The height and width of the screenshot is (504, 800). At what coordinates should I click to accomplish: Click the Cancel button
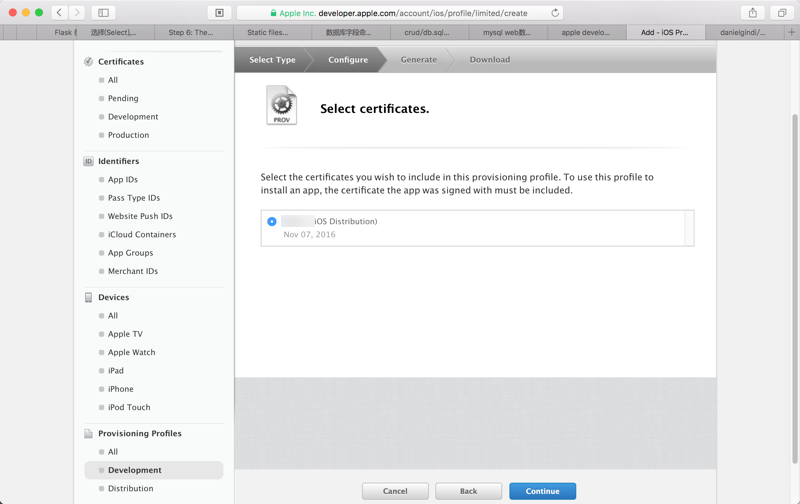coord(395,491)
